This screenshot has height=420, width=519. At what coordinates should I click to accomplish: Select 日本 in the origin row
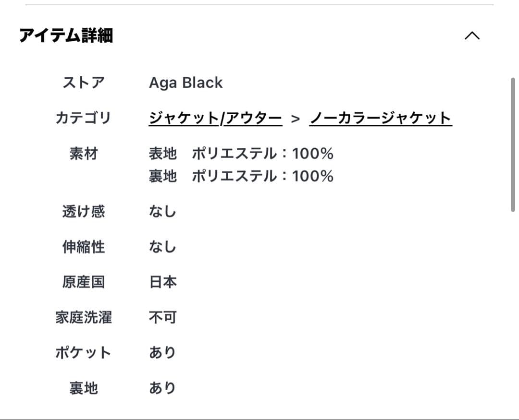coord(163,282)
